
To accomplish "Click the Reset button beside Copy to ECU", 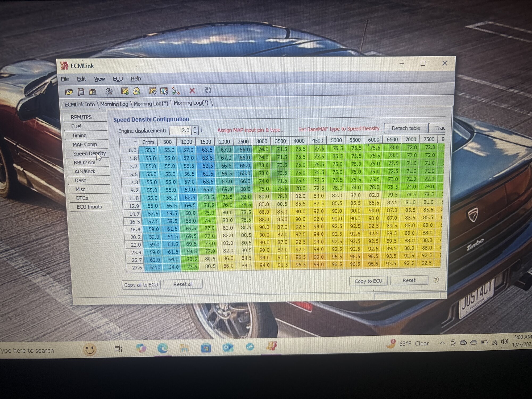I will coord(409,280).
